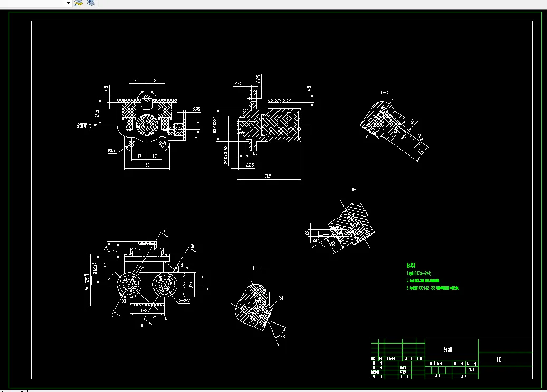Click the drawing title text in title block
This screenshot has width=547, height=392.
(447, 349)
